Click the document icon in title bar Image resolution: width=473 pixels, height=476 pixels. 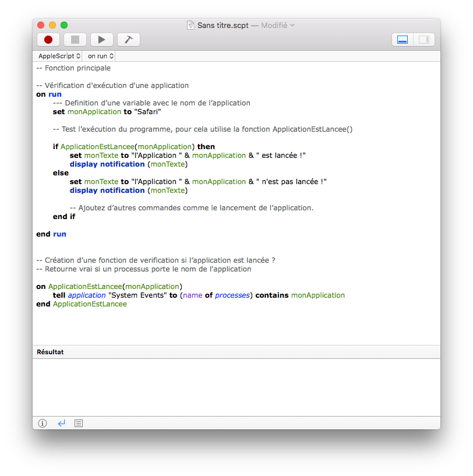coord(190,25)
